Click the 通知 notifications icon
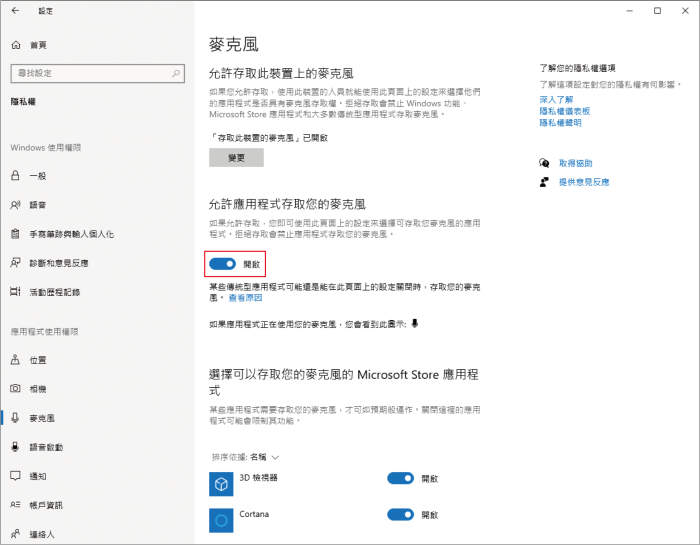Image resolution: width=700 pixels, height=545 pixels. pos(15,476)
